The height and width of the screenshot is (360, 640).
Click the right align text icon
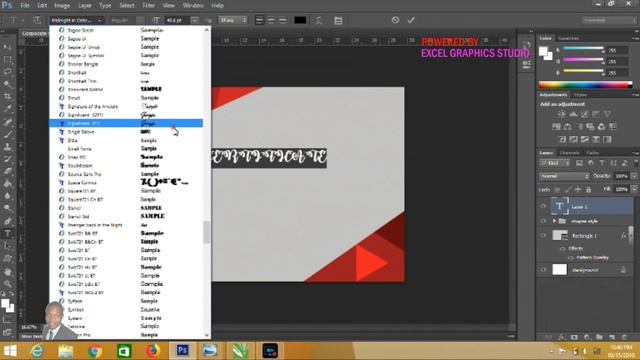(282, 20)
